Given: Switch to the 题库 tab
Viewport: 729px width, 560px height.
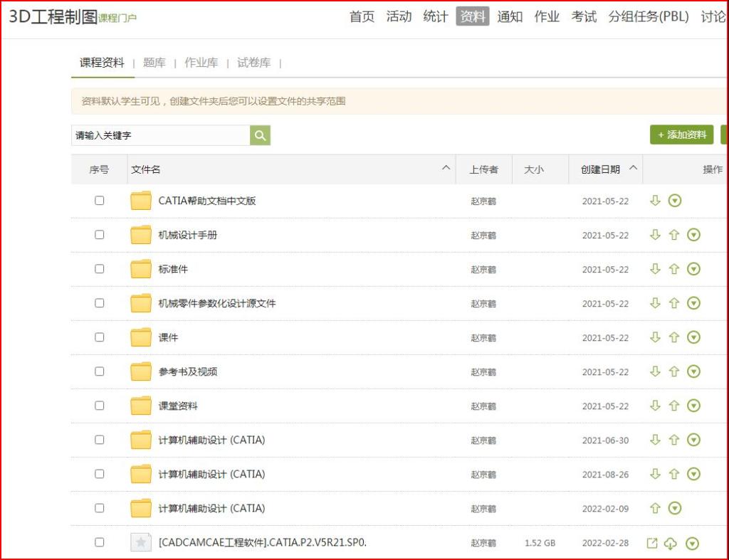Looking at the screenshot, I should point(154,63).
